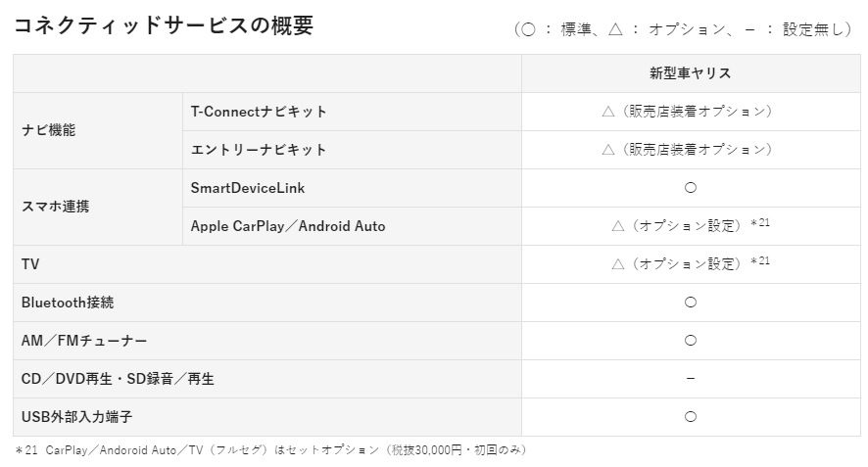Click the USB外部入力端子 row label
The height and width of the screenshot is (467, 868).
[76, 417]
